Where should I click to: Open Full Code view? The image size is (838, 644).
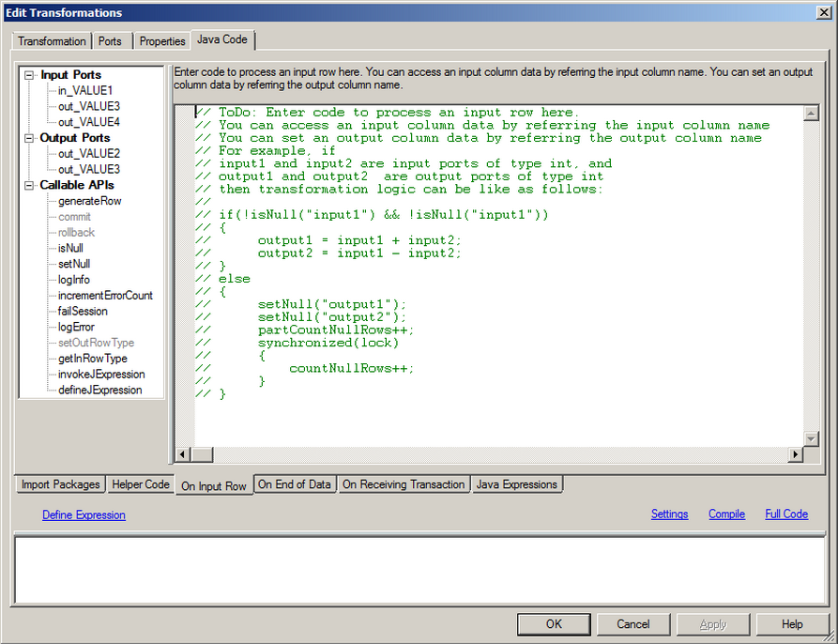tap(786, 514)
